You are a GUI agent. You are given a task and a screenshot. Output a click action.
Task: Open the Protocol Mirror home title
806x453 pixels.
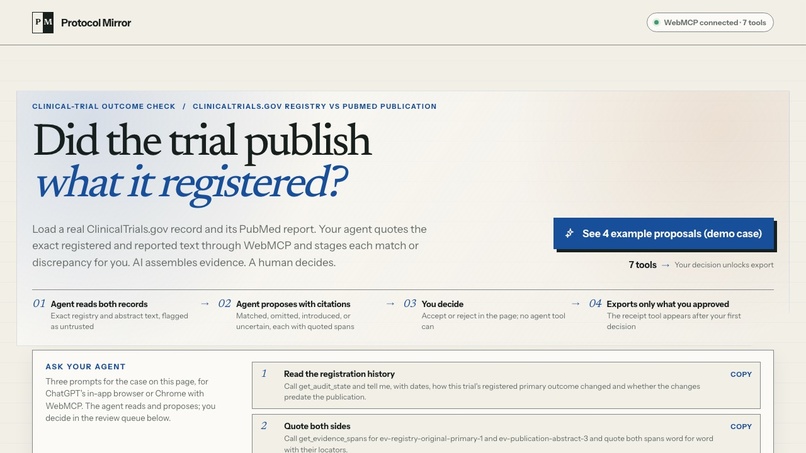click(x=96, y=23)
